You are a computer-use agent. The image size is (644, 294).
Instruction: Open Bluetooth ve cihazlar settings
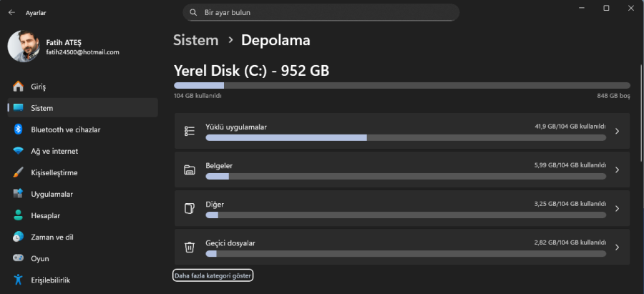(x=65, y=129)
